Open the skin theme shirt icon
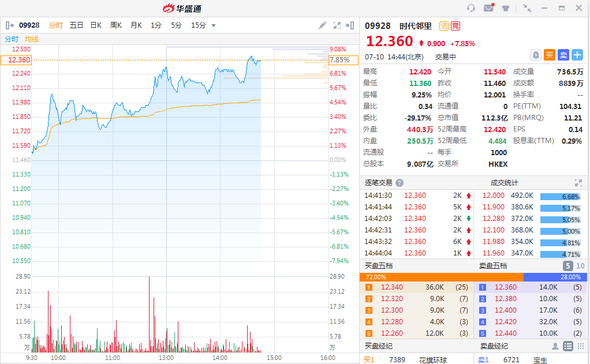This screenshot has width=590, height=364. click(x=506, y=8)
